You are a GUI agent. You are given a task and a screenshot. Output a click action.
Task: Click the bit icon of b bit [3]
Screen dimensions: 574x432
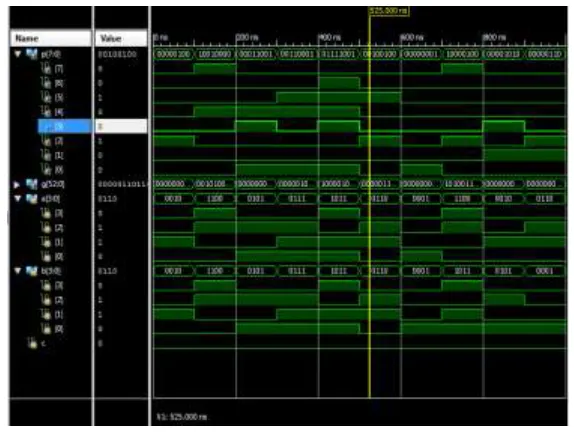[46, 285]
